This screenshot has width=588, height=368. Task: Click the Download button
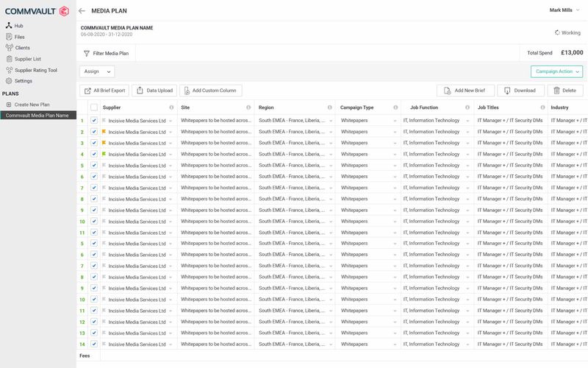pyautogui.click(x=520, y=91)
